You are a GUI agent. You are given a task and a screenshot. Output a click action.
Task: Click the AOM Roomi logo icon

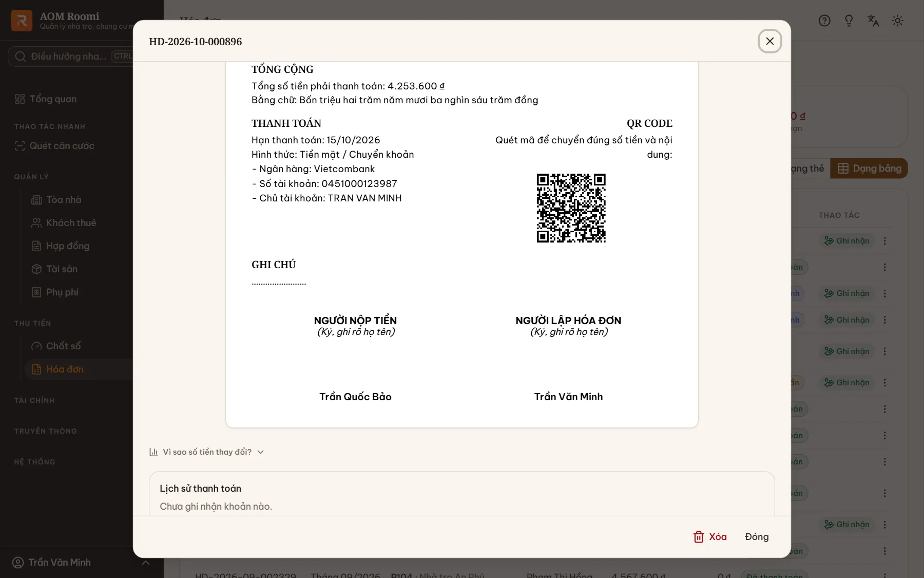[22, 21]
